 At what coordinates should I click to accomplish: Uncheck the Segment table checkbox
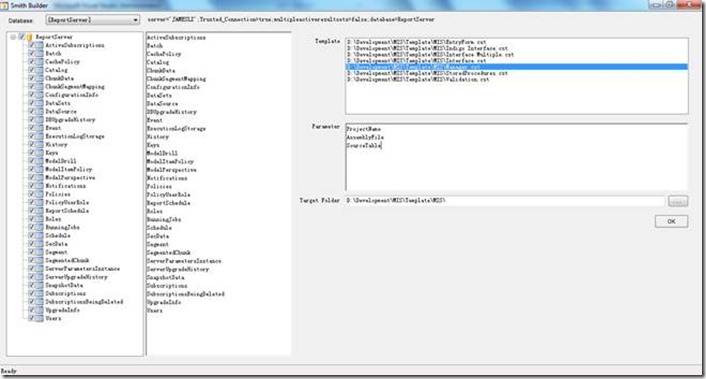32,252
